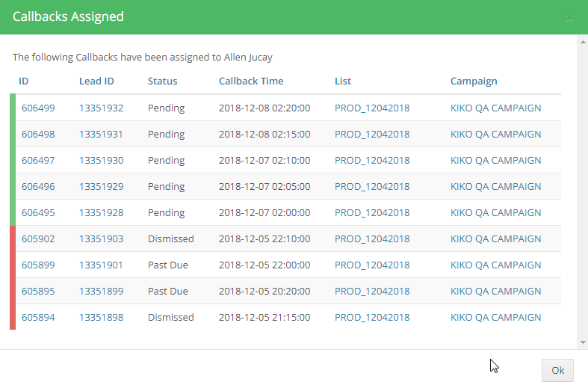The width and height of the screenshot is (588, 388).
Task: Click the scrollbar down arrow
Action: (x=583, y=342)
